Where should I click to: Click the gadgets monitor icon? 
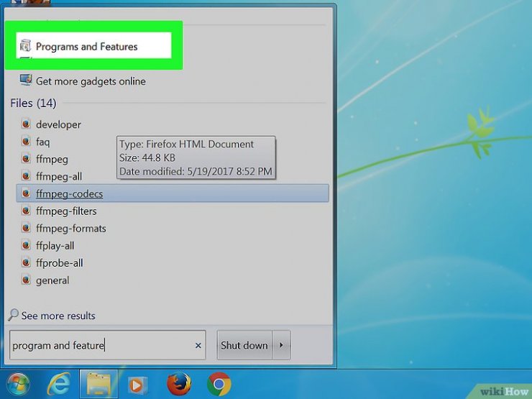click(x=26, y=81)
